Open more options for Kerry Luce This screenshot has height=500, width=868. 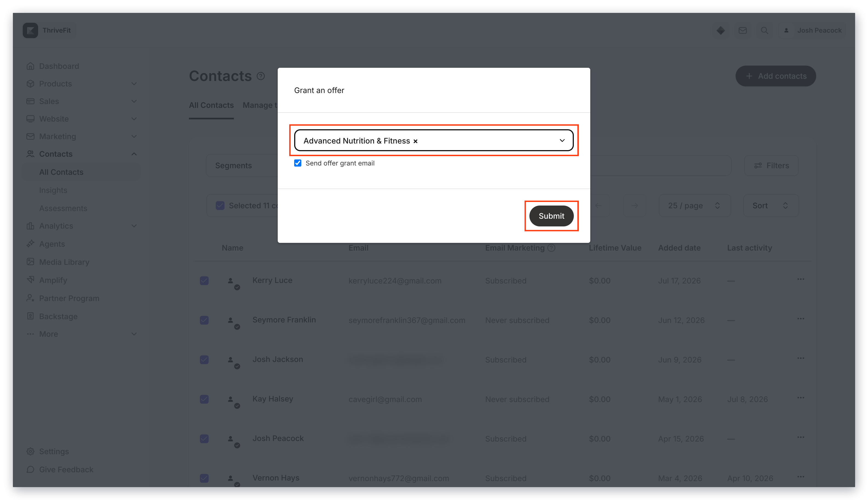tap(800, 279)
